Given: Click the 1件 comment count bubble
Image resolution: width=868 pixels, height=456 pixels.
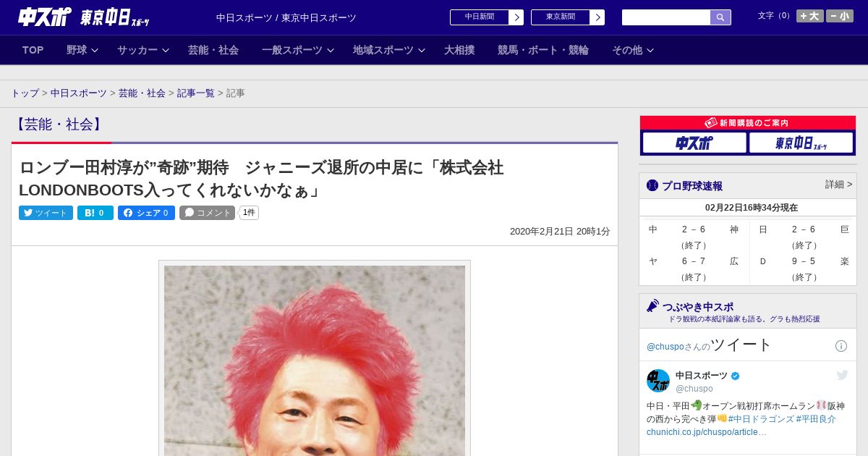Looking at the screenshot, I should pyautogui.click(x=249, y=213).
